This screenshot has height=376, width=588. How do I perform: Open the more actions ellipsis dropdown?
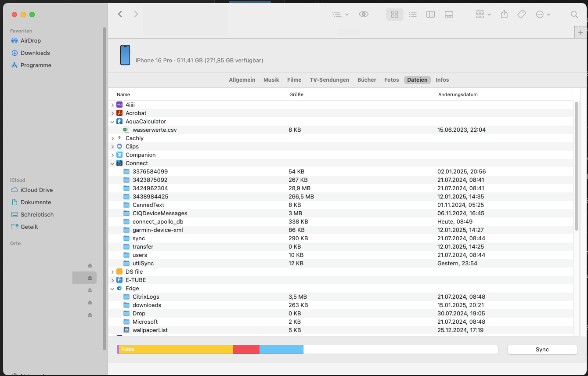point(543,14)
